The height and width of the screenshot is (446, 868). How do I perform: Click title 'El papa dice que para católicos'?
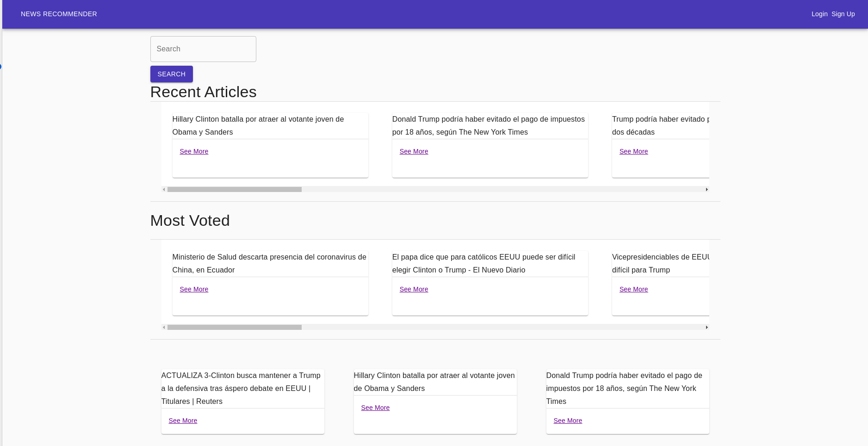[484, 263]
